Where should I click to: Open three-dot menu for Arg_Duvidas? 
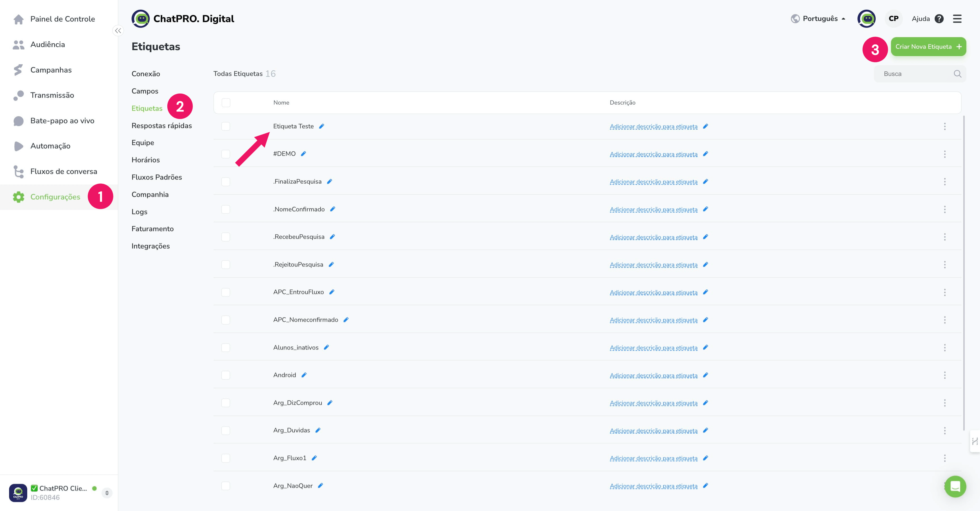[944, 431]
